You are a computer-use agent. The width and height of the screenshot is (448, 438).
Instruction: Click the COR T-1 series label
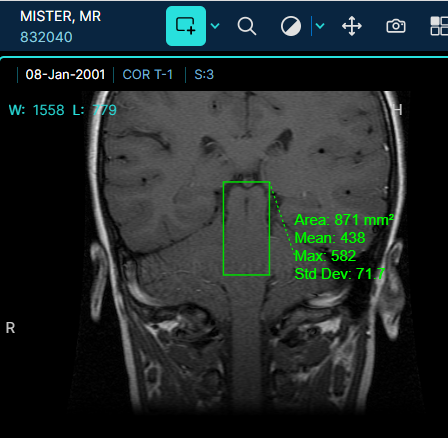tap(148, 74)
